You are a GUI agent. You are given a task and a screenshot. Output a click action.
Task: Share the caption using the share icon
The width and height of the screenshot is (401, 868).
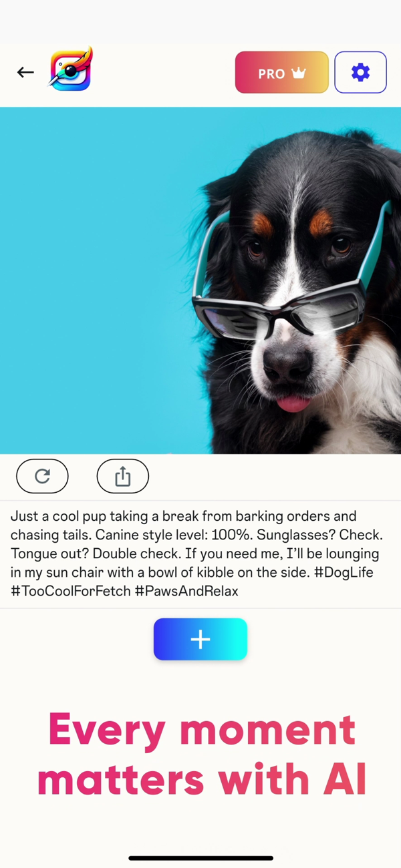point(122,476)
